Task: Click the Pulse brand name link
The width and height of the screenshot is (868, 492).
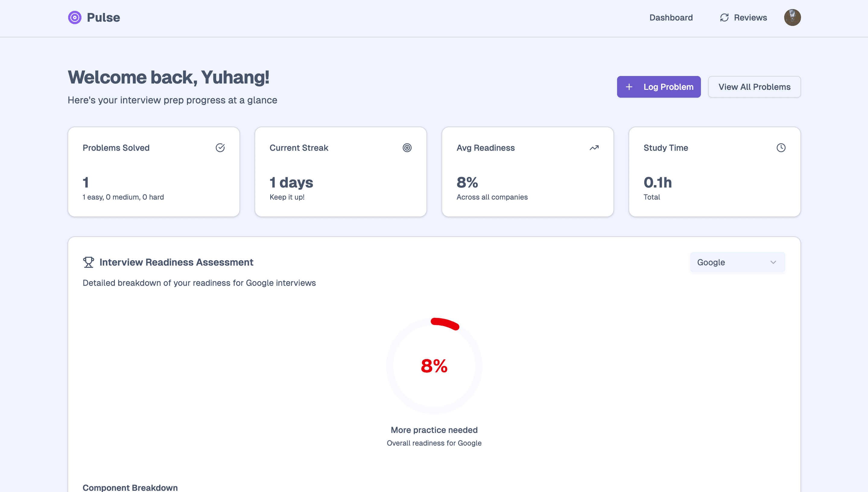Action: pos(103,17)
